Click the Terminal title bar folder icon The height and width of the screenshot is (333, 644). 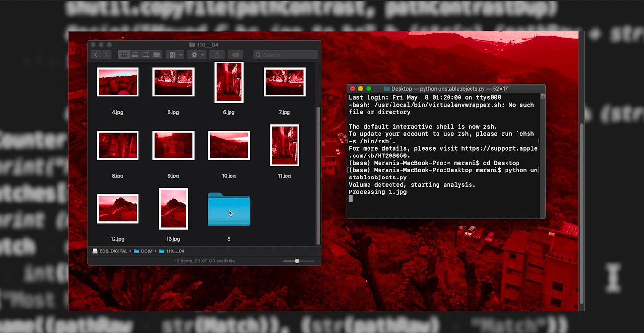point(387,89)
